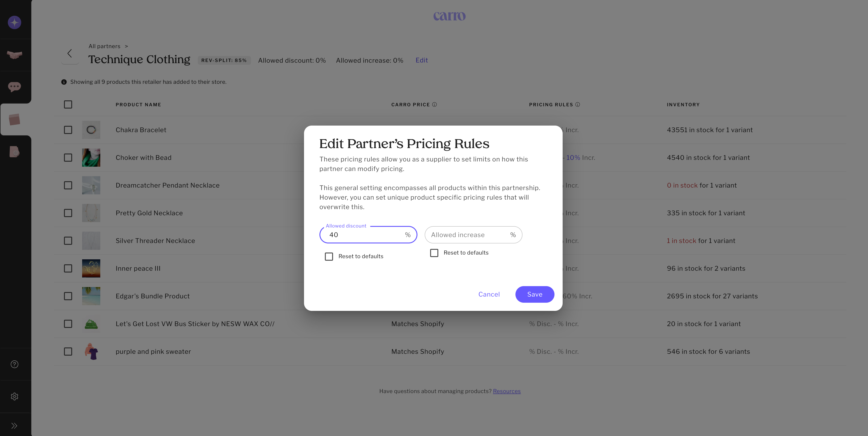Viewport: 868px width, 436px height.
Task: Click the handshake partners sidebar icon
Action: [15, 55]
